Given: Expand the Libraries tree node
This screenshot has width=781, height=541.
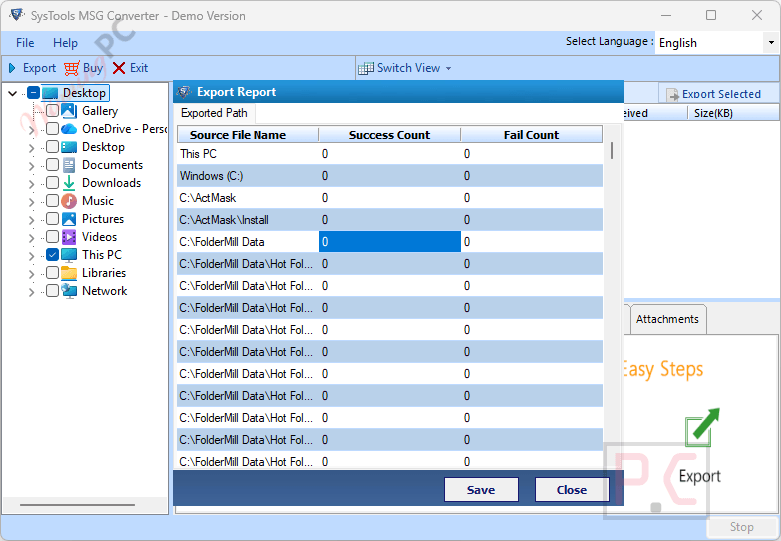Looking at the screenshot, I should click(32, 274).
